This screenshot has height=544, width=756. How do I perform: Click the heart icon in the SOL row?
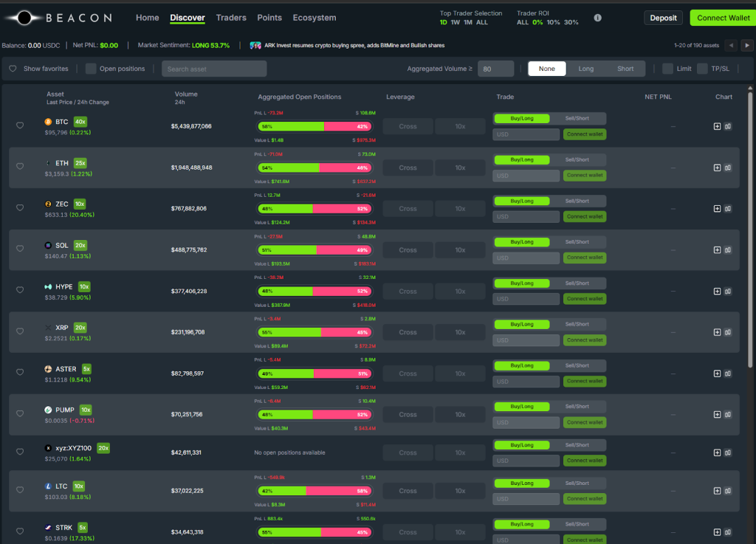(20, 249)
